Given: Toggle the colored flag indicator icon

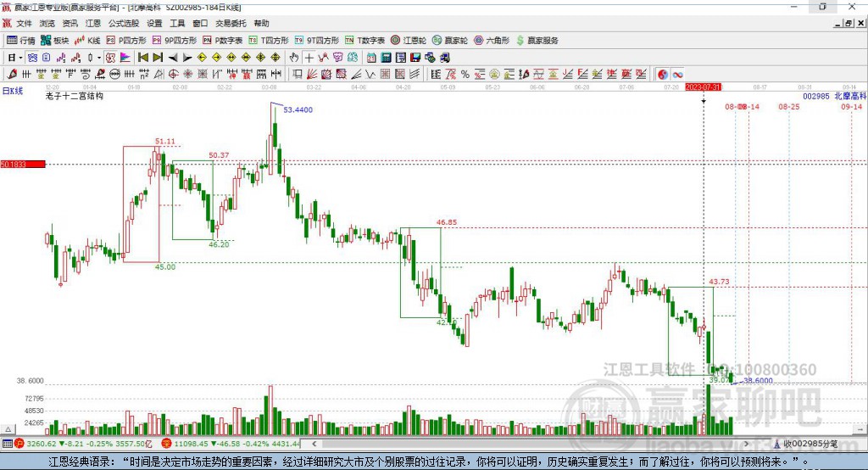Looking at the screenshot, I should click(x=125, y=58).
